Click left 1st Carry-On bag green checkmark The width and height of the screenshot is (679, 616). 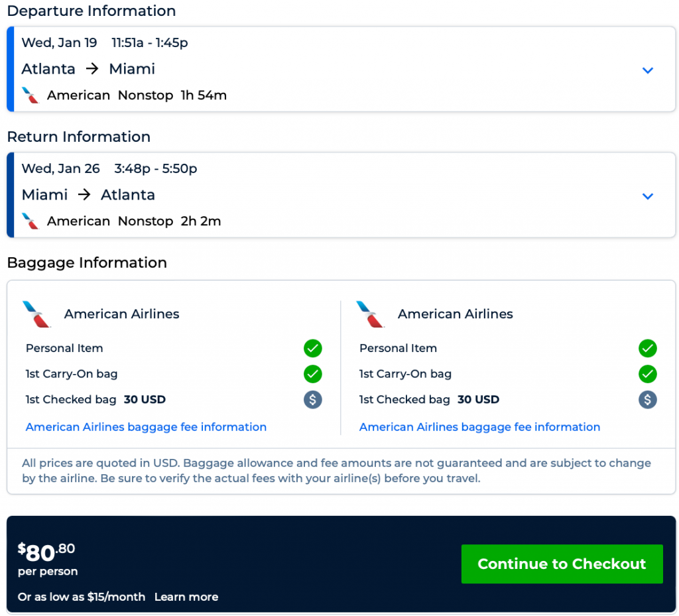(x=313, y=374)
